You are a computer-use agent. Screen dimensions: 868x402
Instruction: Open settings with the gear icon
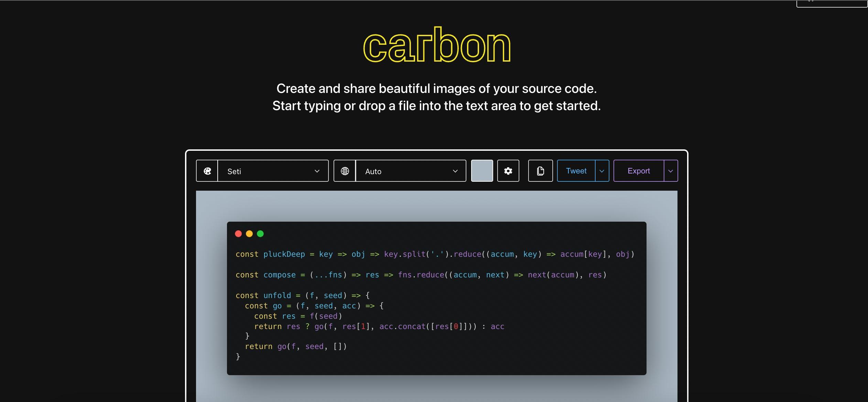click(508, 171)
